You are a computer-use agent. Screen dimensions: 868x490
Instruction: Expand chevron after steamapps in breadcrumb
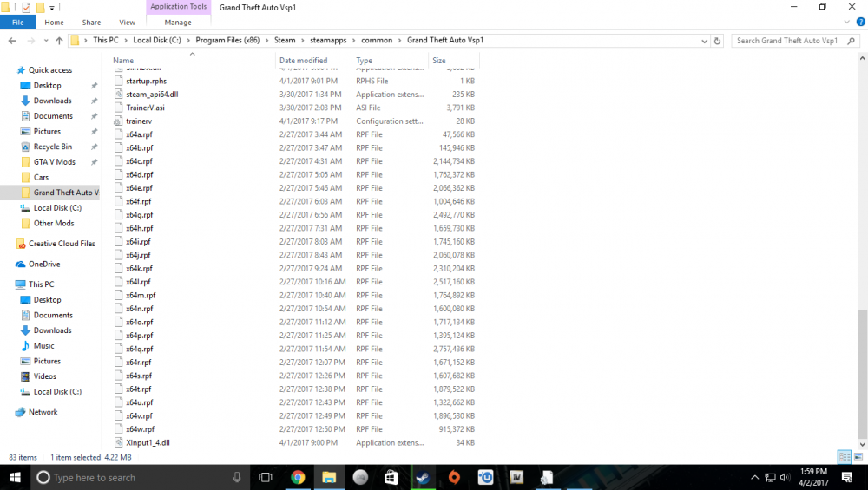pos(353,41)
